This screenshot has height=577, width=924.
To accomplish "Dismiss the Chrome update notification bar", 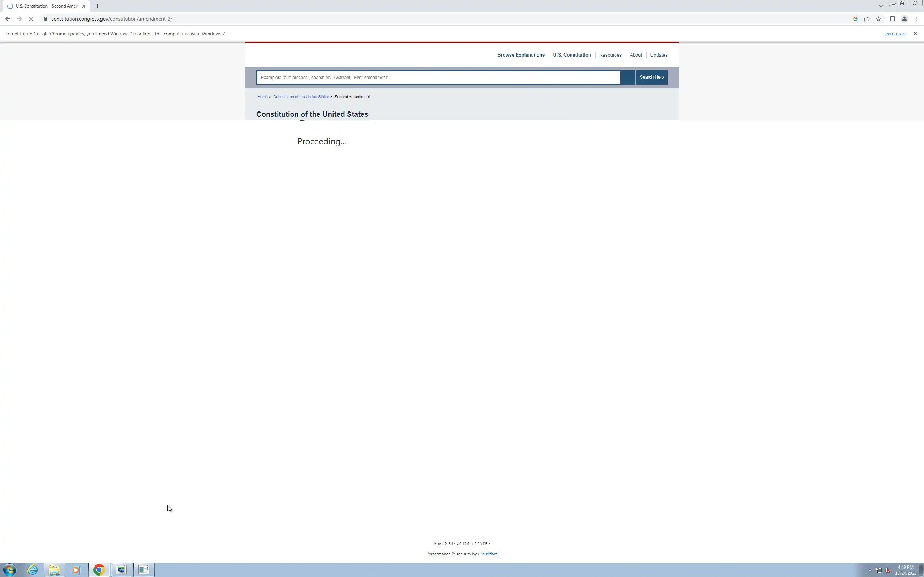I will (x=915, y=34).
